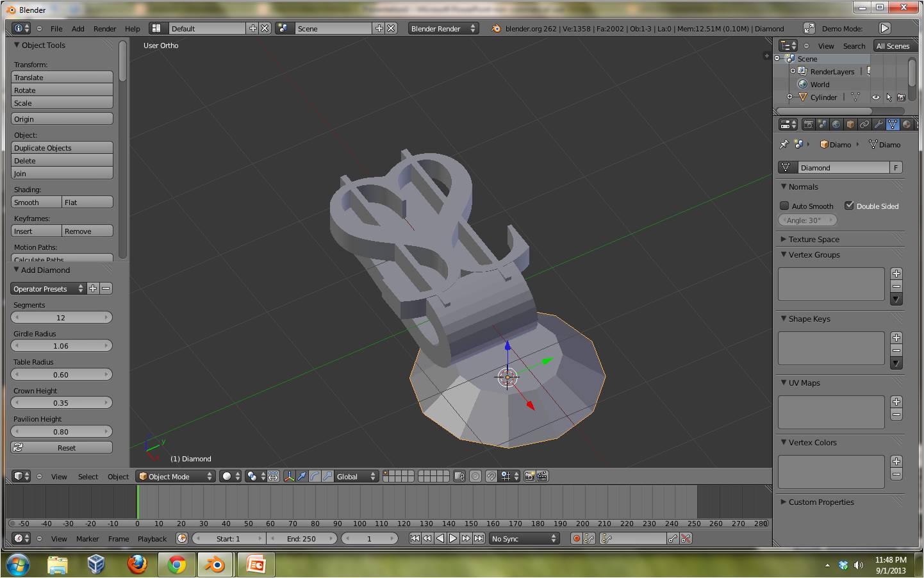This screenshot has width=924, height=578.
Task: Open Render properties camera tab
Action: [808, 124]
